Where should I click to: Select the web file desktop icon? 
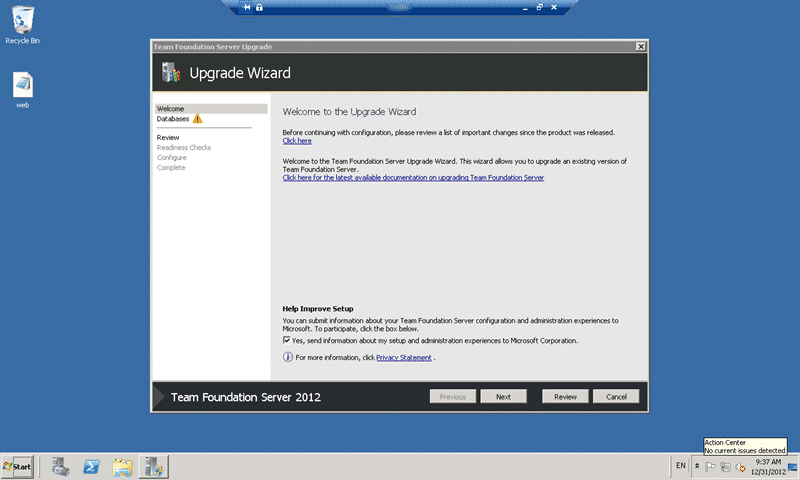point(22,90)
